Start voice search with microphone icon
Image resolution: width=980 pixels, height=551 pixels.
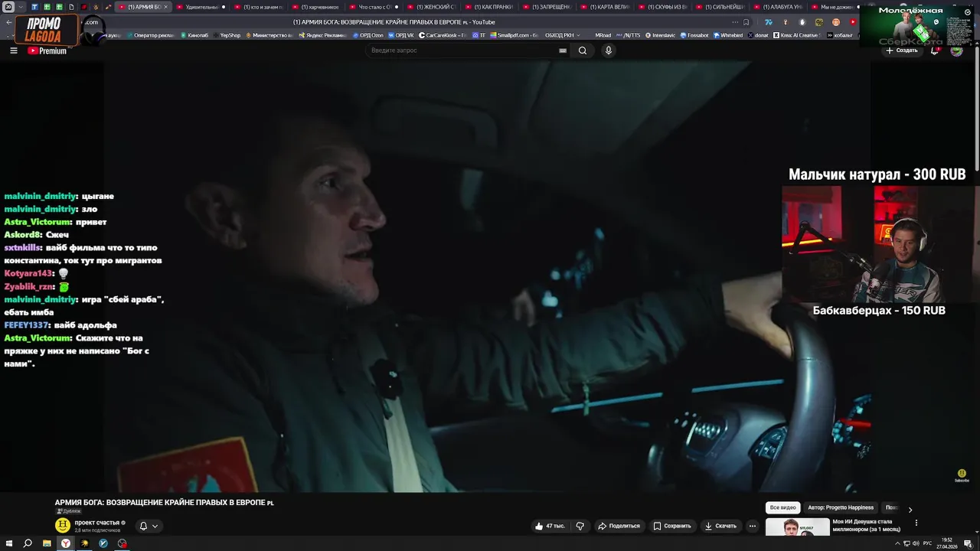pyautogui.click(x=609, y=51)
